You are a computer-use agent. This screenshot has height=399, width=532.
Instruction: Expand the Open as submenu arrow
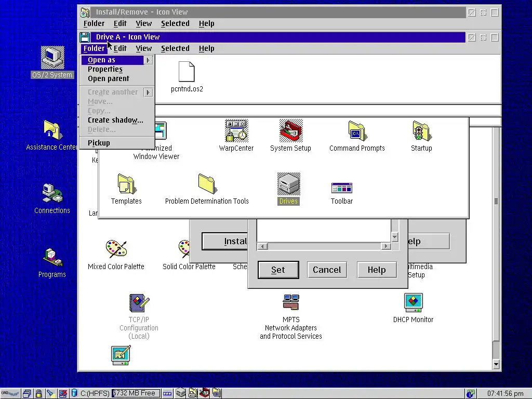tap(148, 60)
